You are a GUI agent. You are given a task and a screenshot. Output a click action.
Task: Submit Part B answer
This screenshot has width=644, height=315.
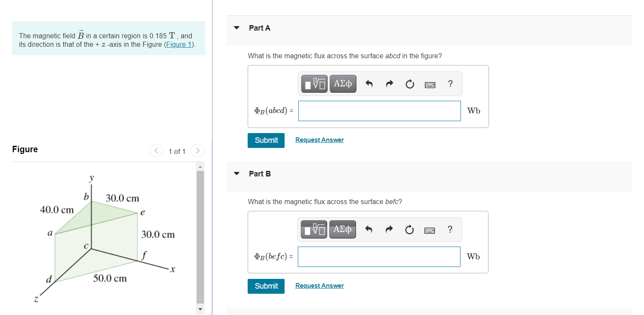click(x=266, y=286)
